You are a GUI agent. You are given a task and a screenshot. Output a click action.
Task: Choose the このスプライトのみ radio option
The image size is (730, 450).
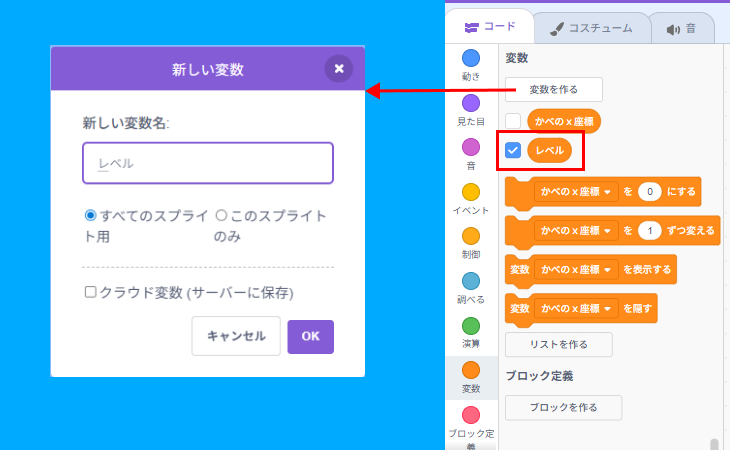[x=222, y=215]
